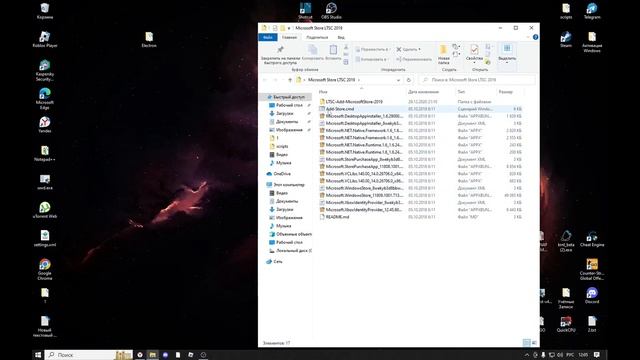The image size is (640, 360).
Task: Select the Roblox Player desktop shortcut
Action: click(x=44, y=39)
